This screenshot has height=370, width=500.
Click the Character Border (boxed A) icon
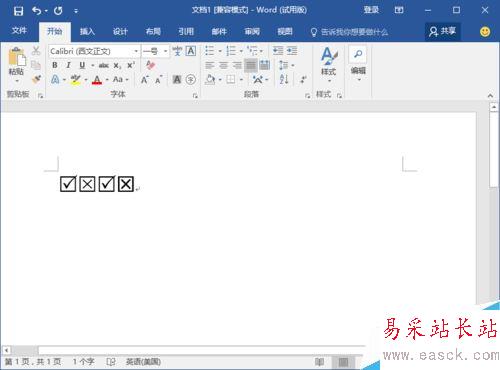click(x=191, y=51)
